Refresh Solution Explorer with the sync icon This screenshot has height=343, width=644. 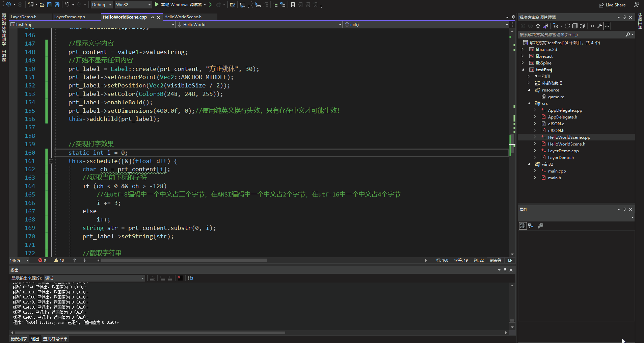567,26
